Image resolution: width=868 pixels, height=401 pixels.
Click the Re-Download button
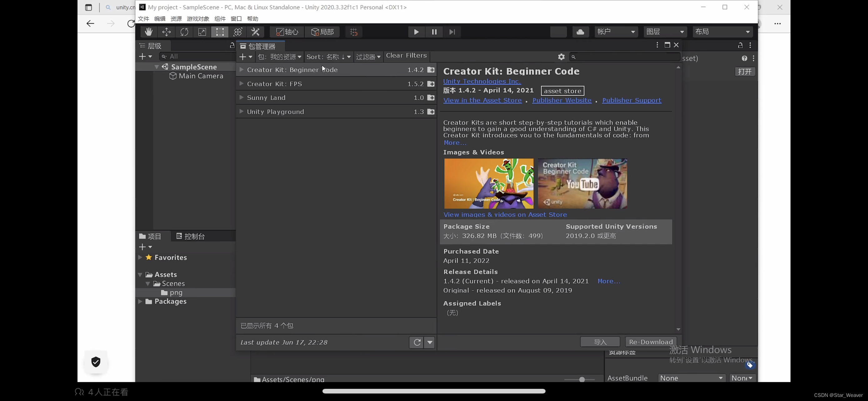point(651,342)
